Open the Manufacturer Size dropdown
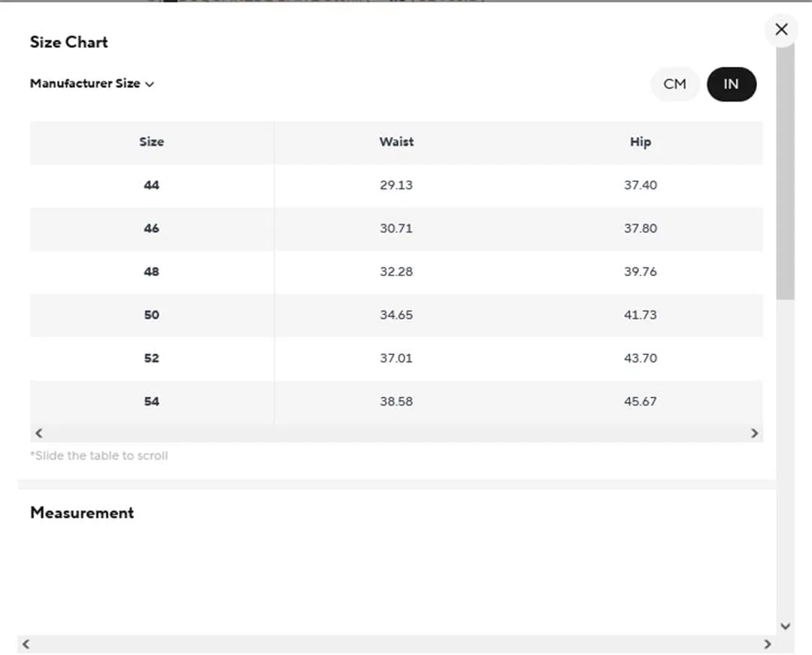Viewport: 812px width, 655px height. click(x=92, y=83)
